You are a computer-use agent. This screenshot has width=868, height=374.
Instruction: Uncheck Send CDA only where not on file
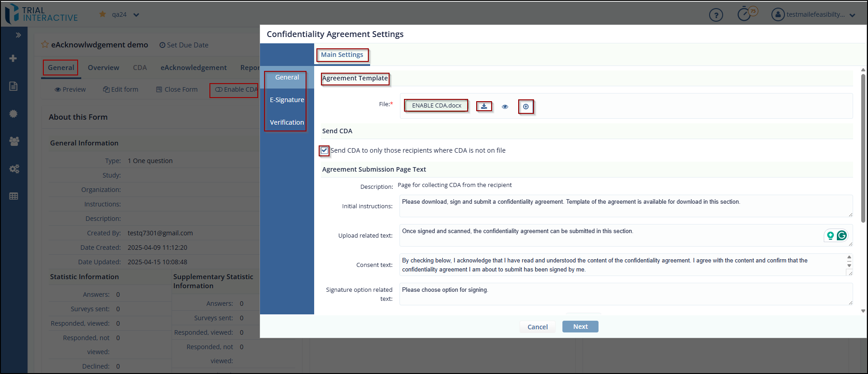(x=325, y=150)
